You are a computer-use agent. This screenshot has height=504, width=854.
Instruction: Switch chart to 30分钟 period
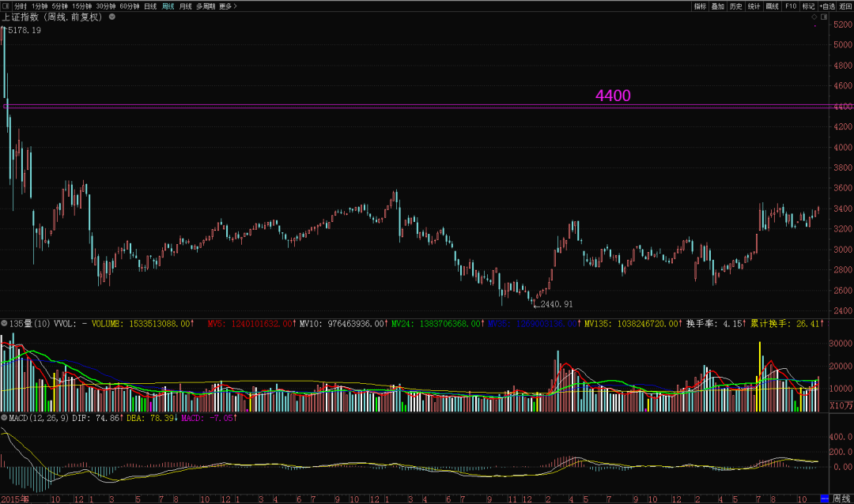(106, 6)
